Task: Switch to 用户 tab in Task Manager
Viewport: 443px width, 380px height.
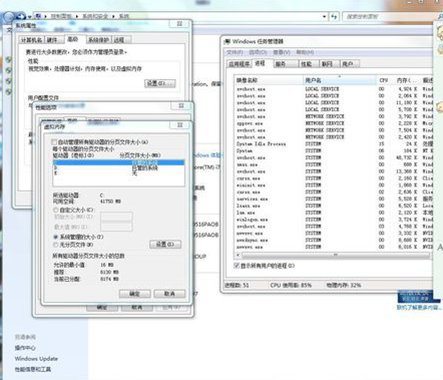Action: pos(350,64)
